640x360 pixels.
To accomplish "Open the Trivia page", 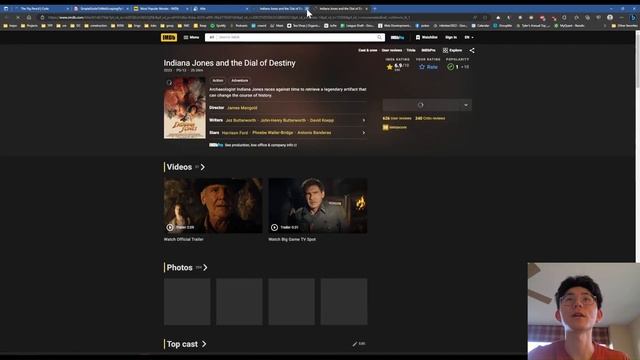I will [x=411, y=50].
